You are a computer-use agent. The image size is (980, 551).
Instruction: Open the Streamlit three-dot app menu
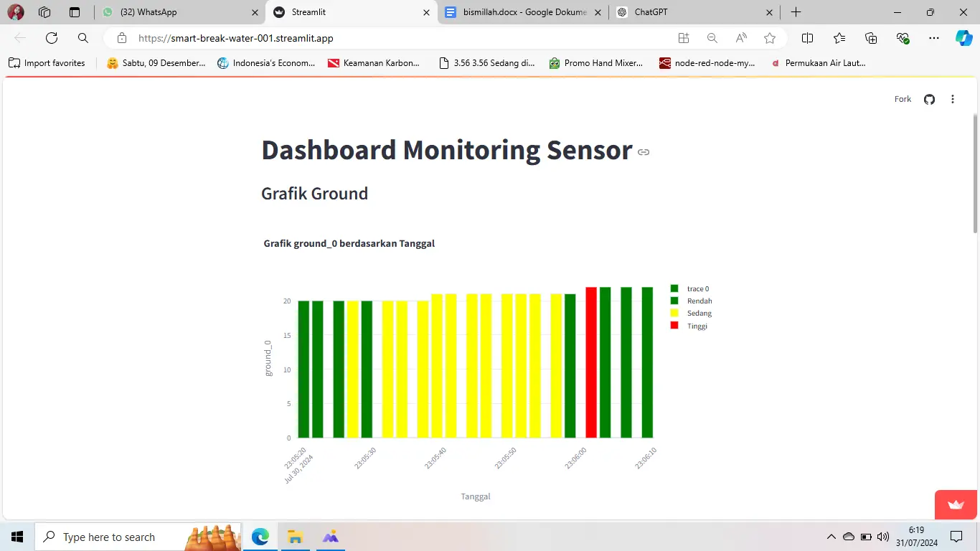pyautogui.click(x=953, y=99)
